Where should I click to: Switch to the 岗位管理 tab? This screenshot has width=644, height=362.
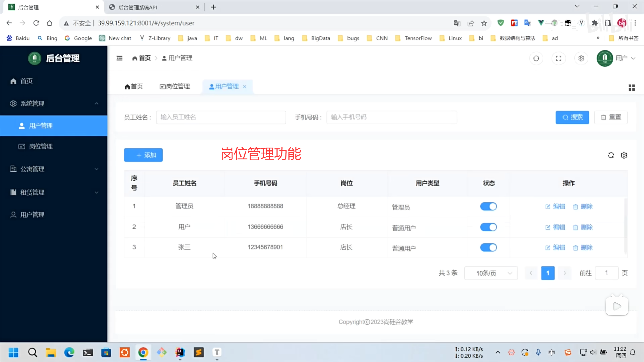174,87
